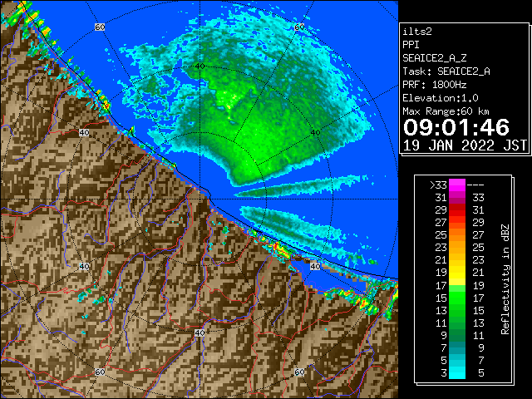The width and height of the screenshot is (532, 399).
Task: Click the "60" ring label in map's upper-right
Action: click(299, 27)
